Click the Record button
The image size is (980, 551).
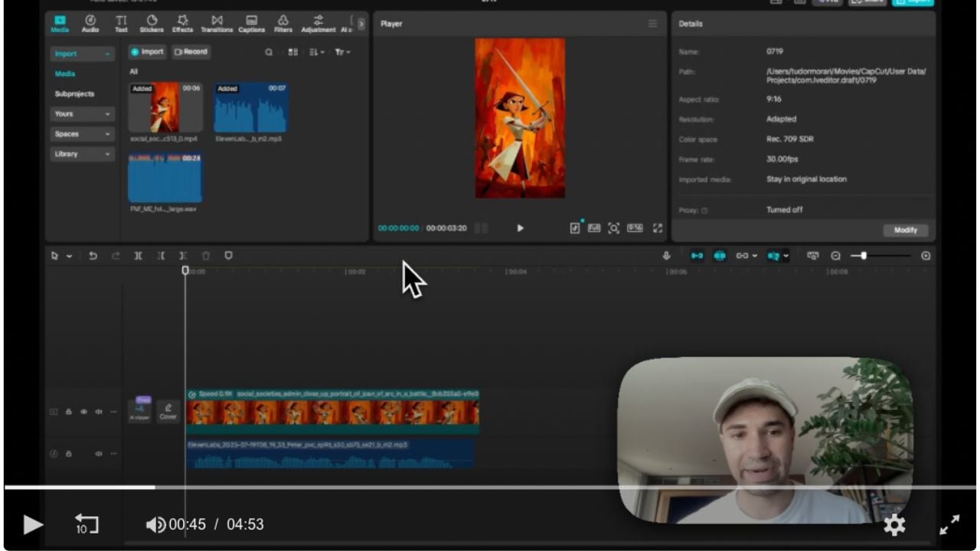191,52
